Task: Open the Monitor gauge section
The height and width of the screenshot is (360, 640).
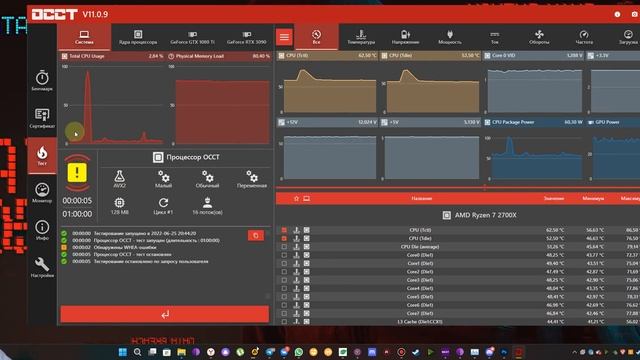Action: pos(42,193)
